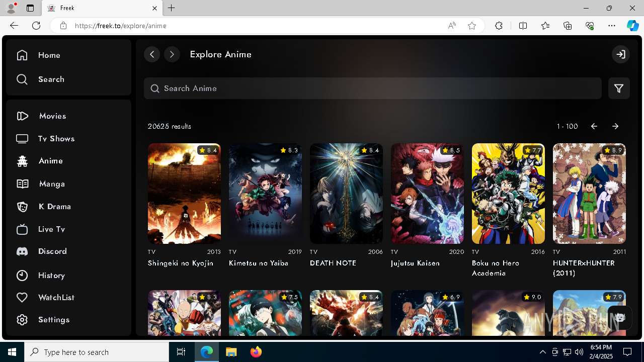Open the second-row poster rated 6.9
The image size is (644, 362).
click(x=427, y=313)
